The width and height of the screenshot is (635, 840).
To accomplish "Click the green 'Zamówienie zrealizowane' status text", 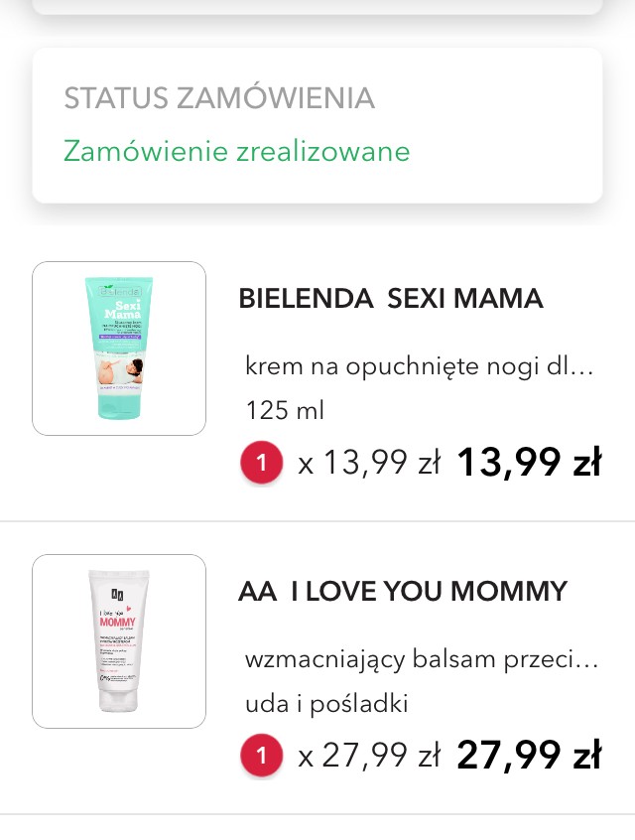I will (237, 151).
